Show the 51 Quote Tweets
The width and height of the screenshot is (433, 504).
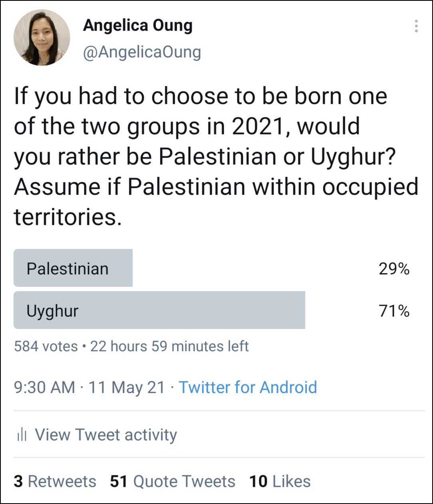coord(173,481)
